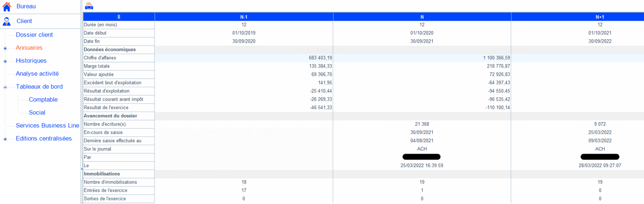Image resolution: width=644 pixels, height=204 pixels.
Task: Click the Client person icon
Action: (7, 21)
